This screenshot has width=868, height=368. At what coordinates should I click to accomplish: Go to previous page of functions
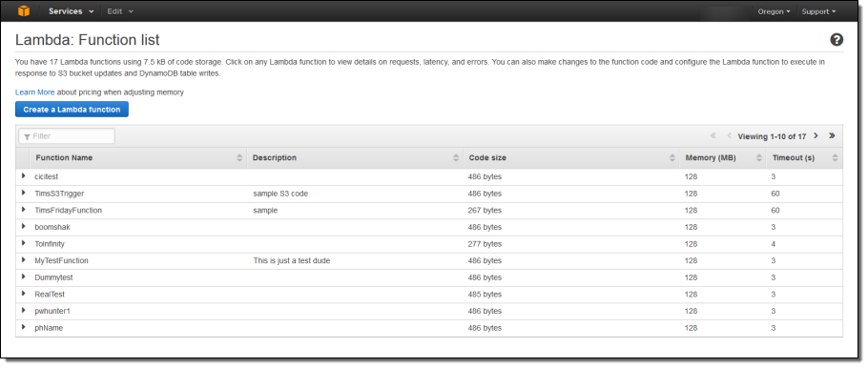(729, 136)
